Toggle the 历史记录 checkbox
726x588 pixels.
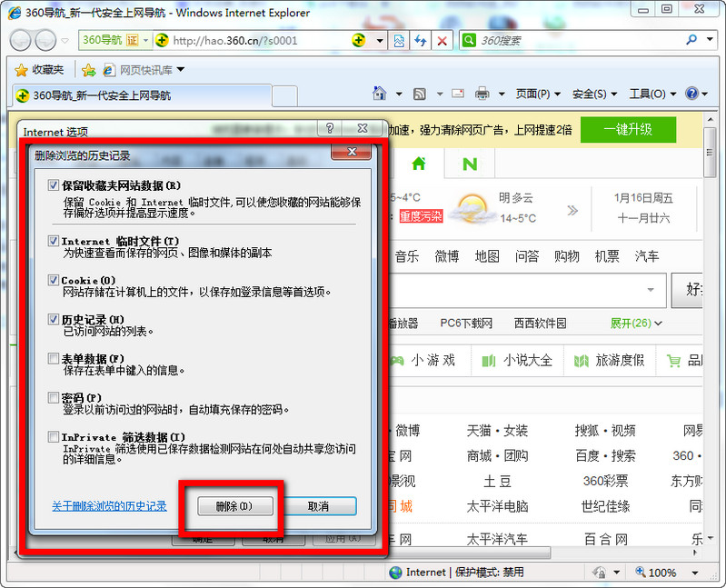point(54,319)
